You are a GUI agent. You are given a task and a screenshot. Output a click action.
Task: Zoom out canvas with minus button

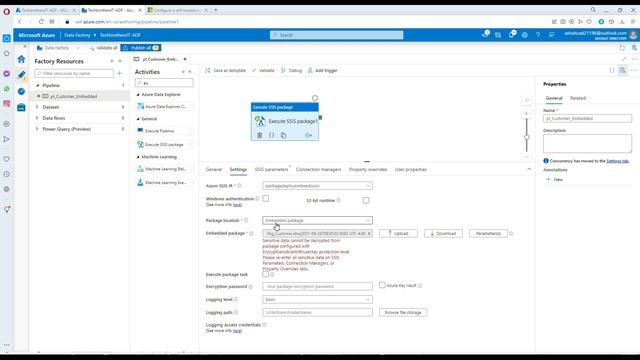click(527, 157)
